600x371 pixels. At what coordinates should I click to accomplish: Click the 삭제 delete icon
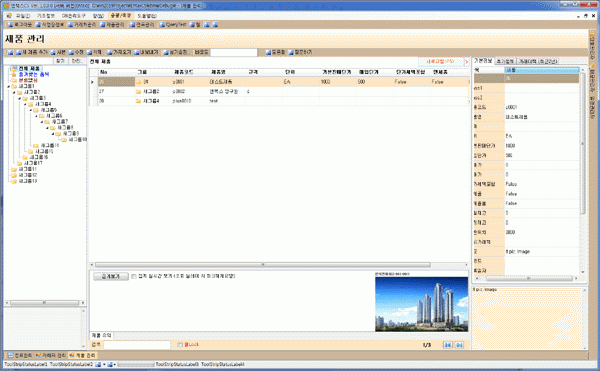(x=89, y=52)
